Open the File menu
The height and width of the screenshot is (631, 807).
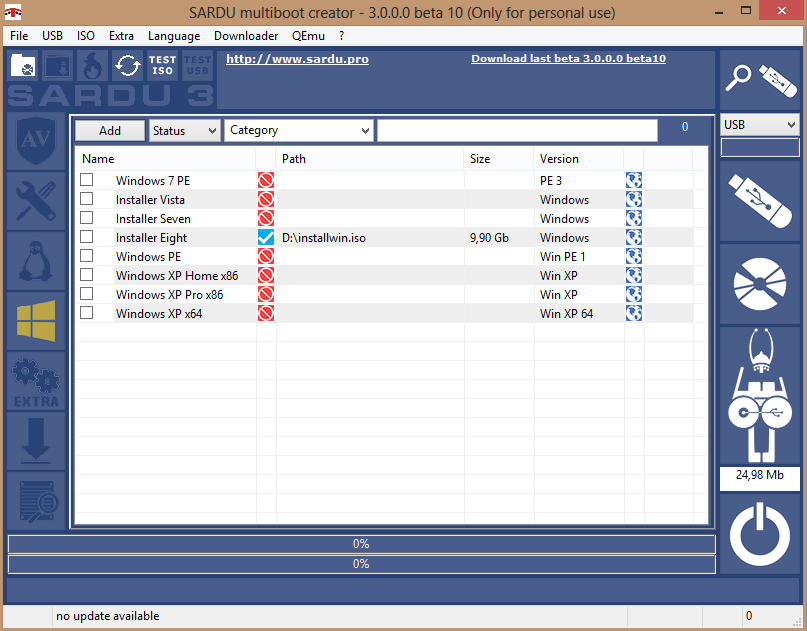coord(19,36)
